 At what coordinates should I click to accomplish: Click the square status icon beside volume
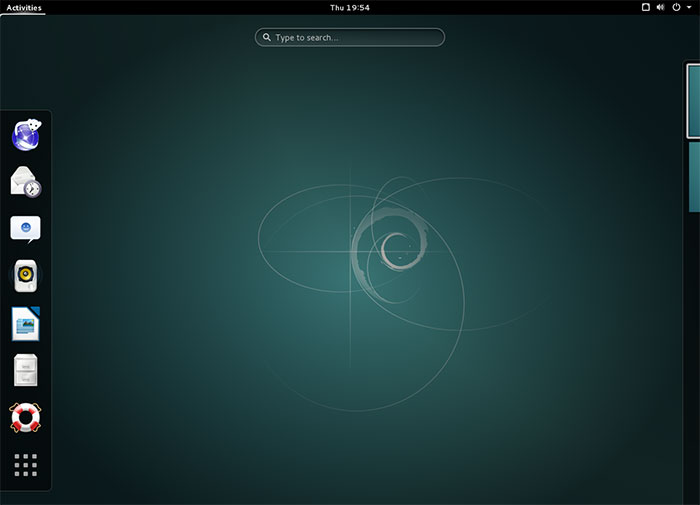[645, 7]
